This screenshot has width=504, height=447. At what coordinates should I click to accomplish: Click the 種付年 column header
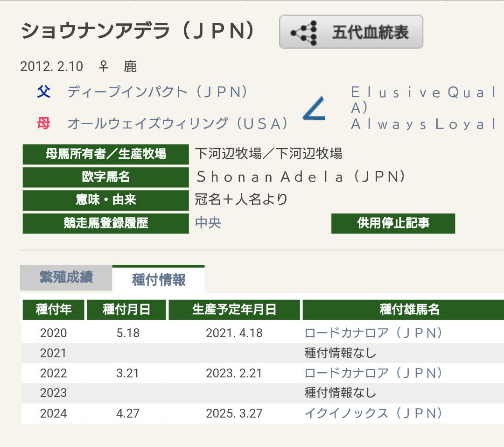tap(54, 310)
